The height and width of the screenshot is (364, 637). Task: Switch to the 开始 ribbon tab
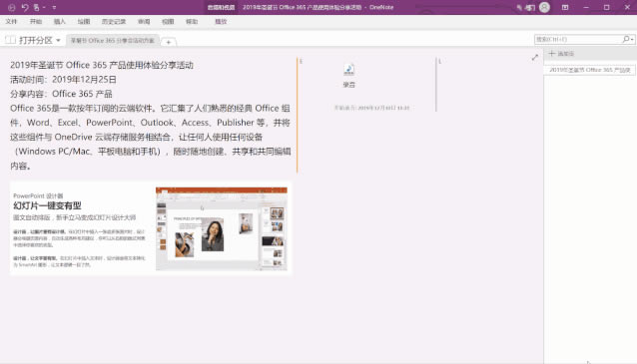pyautogui.click(x=36, y=22)
